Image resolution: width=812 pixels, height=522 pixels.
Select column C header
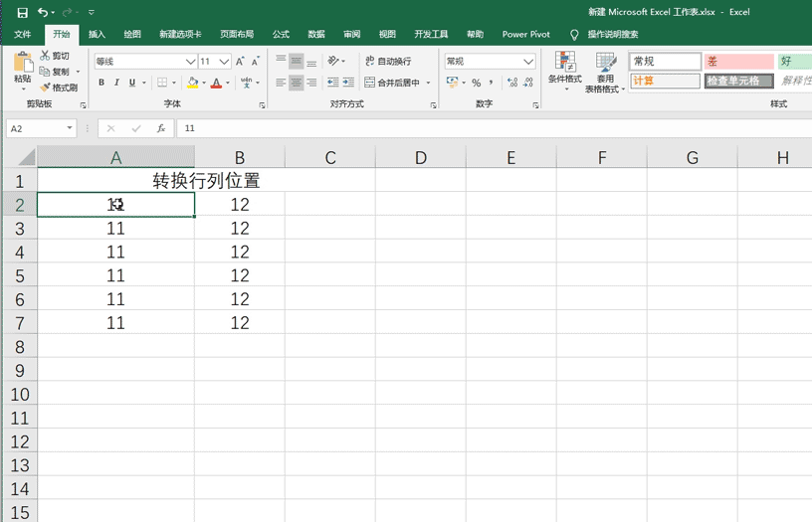[x=330, y=157]
